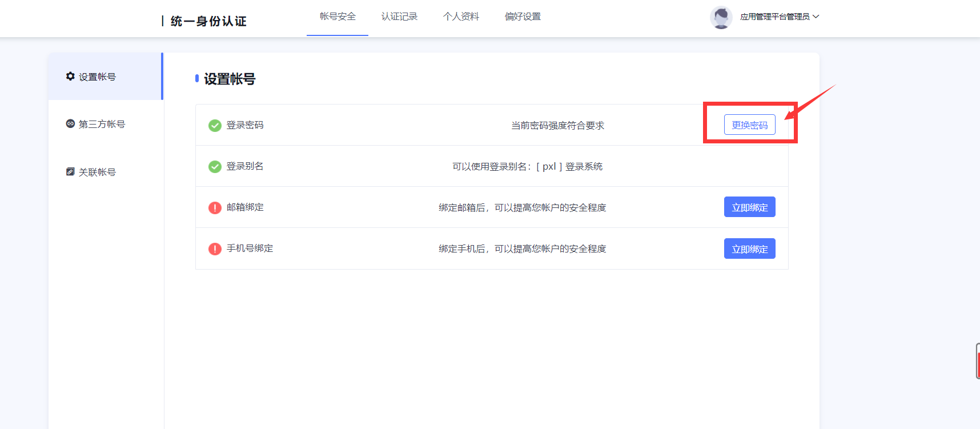Click the 统一身份认证 site title
The height and width of the screenshot is (429, 980).
(208, 21)
